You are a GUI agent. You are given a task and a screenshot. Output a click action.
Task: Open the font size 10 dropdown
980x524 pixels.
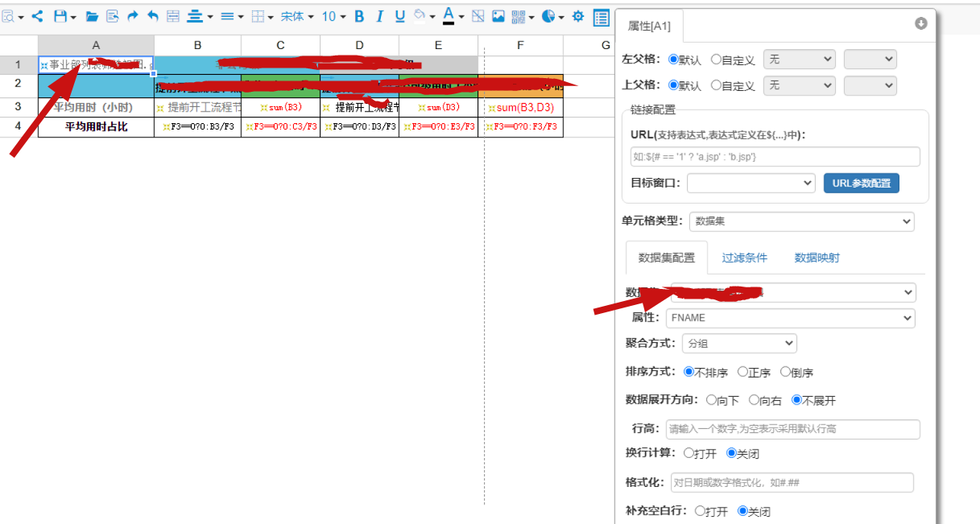[x=333, y=16]
